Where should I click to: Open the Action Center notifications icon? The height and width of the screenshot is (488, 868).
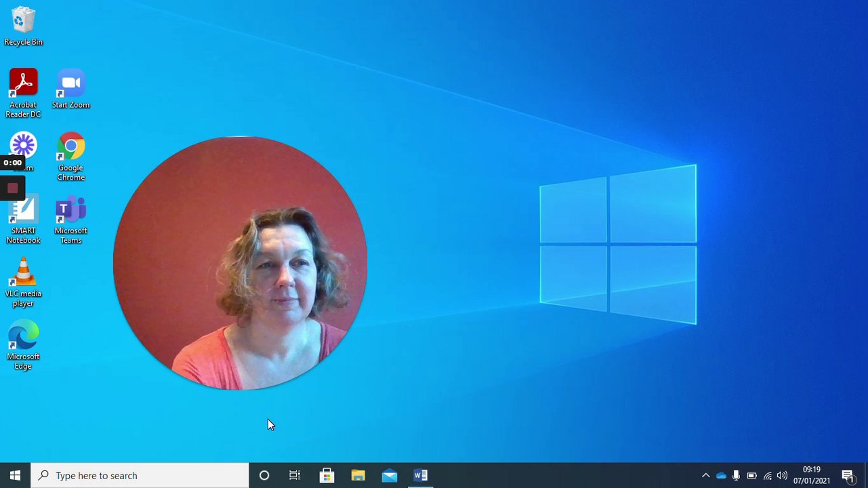848,475
